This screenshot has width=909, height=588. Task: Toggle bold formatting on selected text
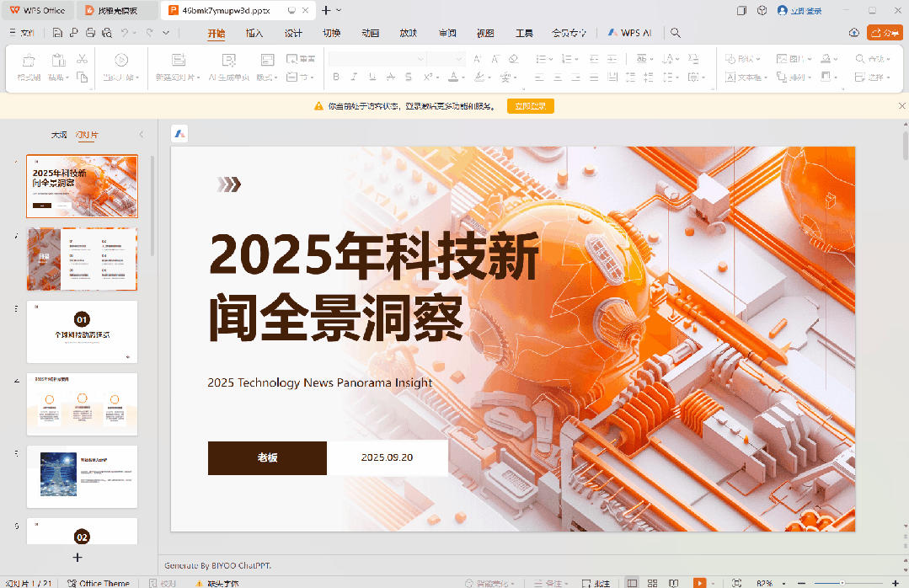pos(334,77)
